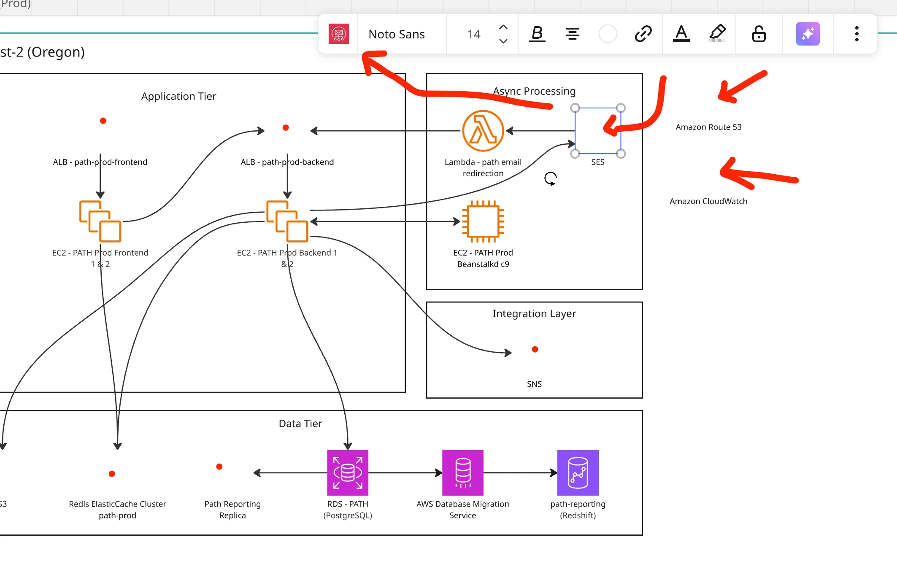The width and height of the screenshot is (897, 588).
Task: Click the Amazon CloudWatch label
Action: point(708,201)
